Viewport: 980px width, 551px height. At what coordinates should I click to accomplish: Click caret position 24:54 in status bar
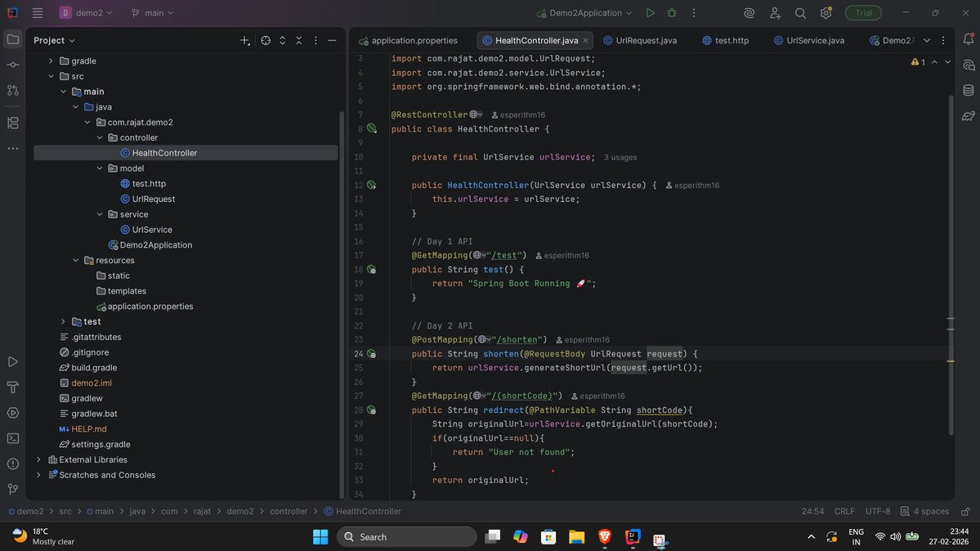[x=812, y=512]
